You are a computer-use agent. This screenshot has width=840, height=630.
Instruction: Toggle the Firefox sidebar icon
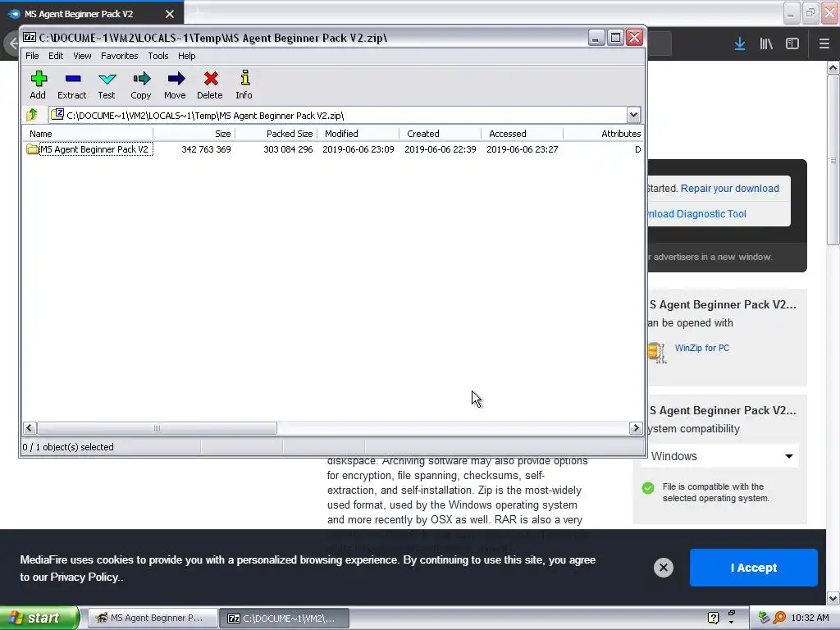pyautogui.click(x=792, y=44)
